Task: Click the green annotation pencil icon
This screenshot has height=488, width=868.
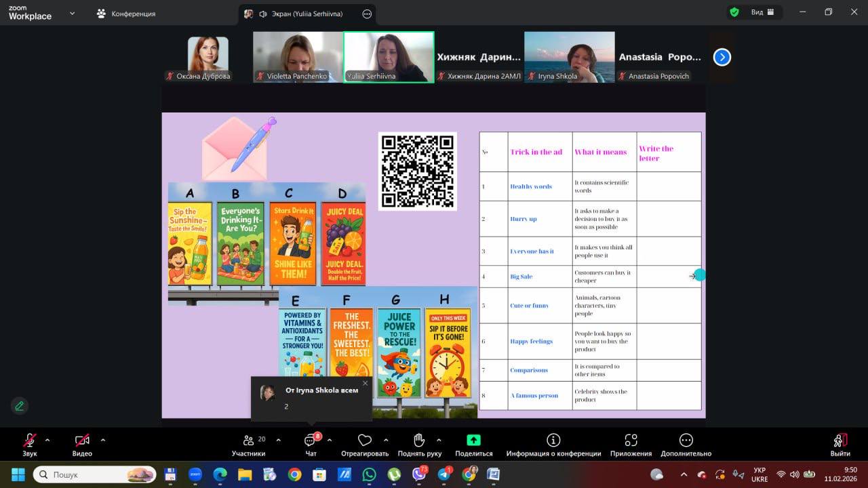Action: pyautogui.click(x=20, y=406)
